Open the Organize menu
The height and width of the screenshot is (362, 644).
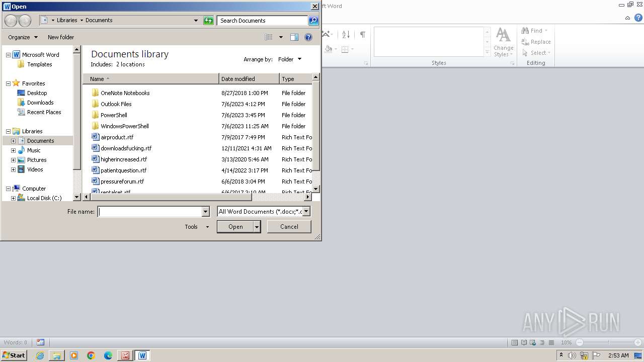click(23, 37)
